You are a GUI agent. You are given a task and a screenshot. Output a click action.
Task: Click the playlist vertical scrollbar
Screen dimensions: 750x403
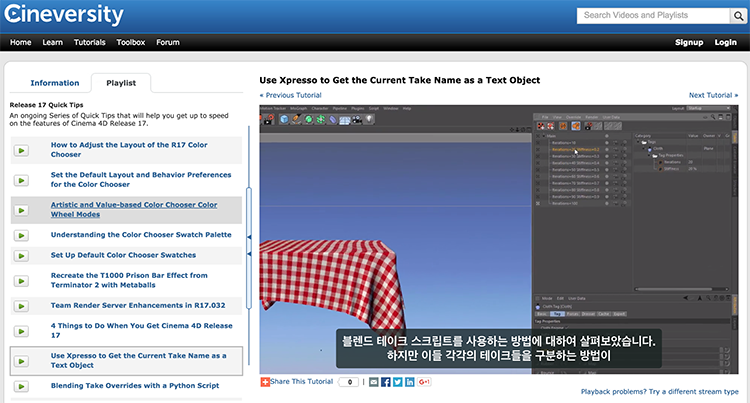[249, 249]
